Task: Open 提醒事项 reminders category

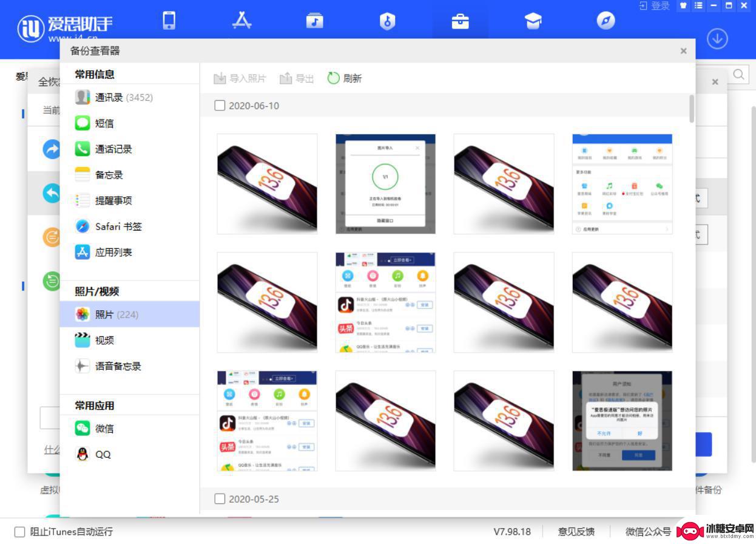Action: (129, 200)
